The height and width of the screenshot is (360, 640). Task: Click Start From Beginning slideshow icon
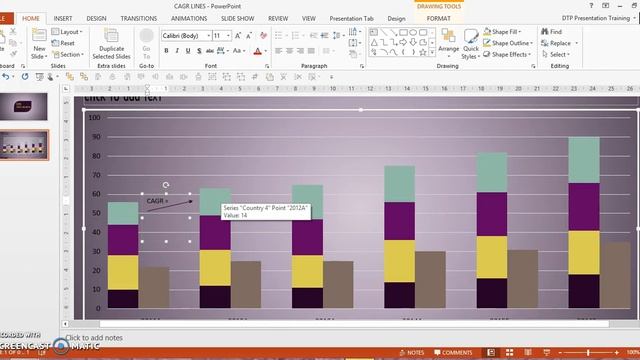pos(40,77)
